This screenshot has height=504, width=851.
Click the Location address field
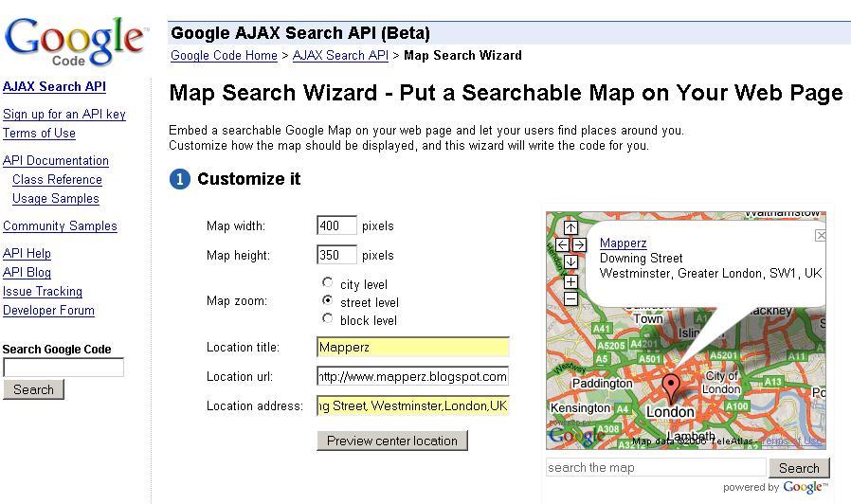[x=412, y=405]
